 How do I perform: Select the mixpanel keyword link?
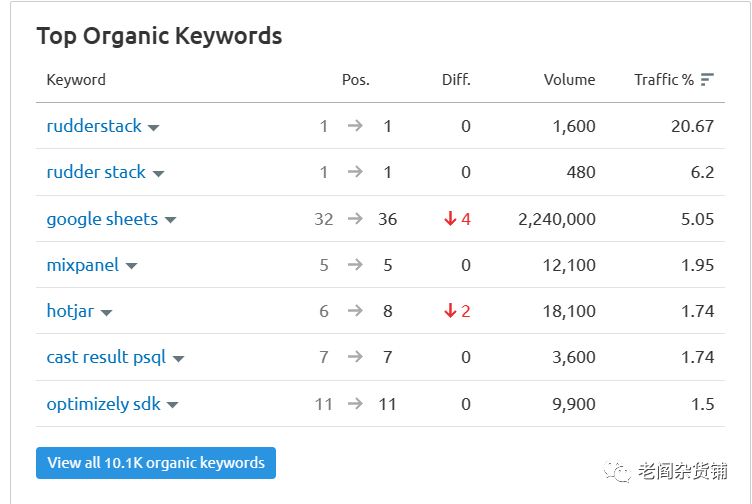pyautogui.click(x=82, y=265)
